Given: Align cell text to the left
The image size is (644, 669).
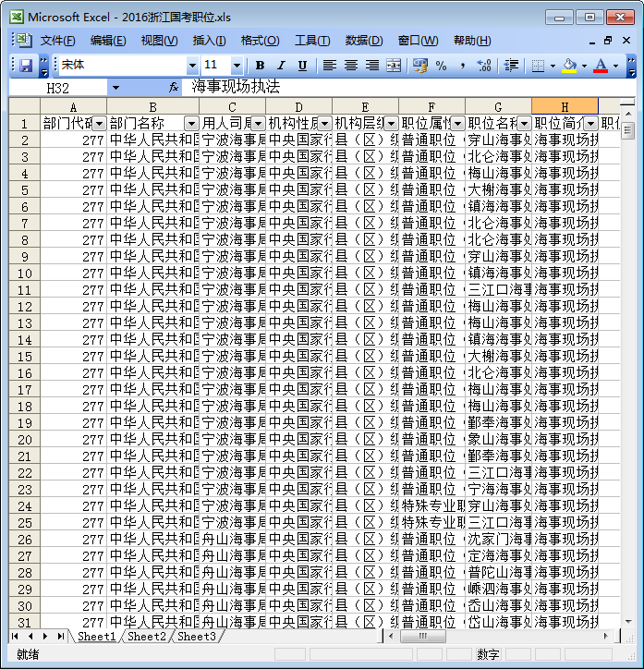Looking at the screenshot, I should [x=329, y=66].
